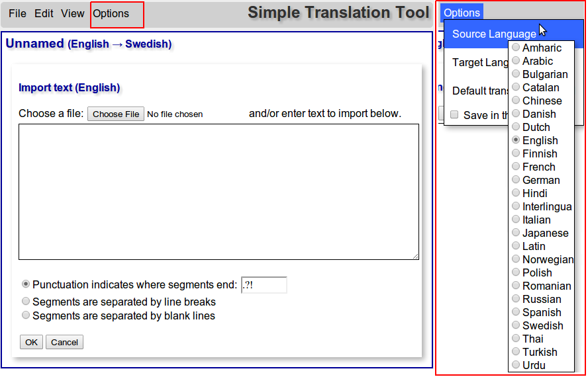Expand the Source Language submenu

[x=494, y=34]
